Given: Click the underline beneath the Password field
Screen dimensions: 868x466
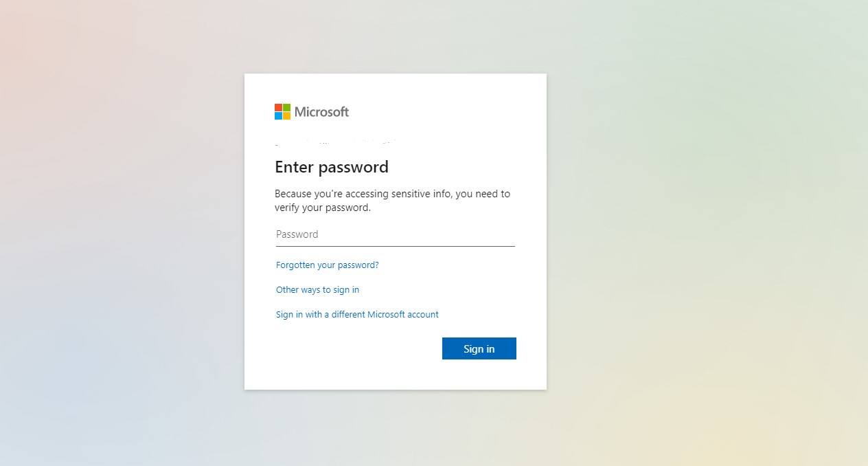Looking at the screenshot, I should coord(395,245).
